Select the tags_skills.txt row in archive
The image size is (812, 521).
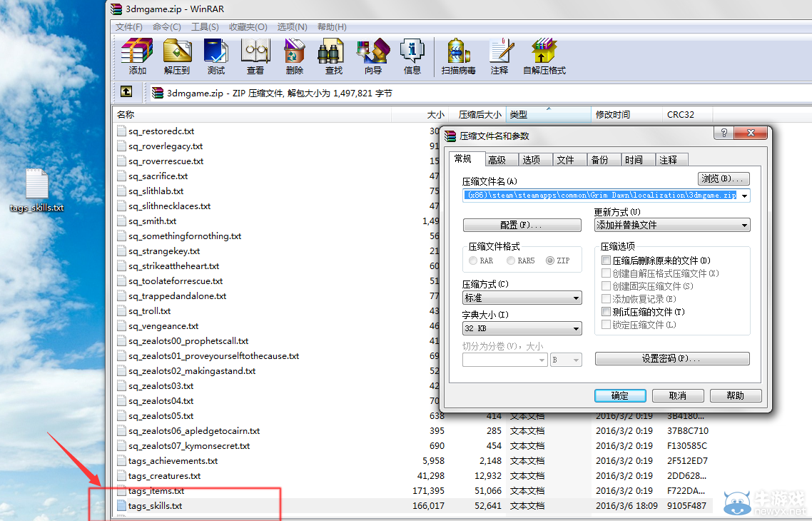pos(412,506)
